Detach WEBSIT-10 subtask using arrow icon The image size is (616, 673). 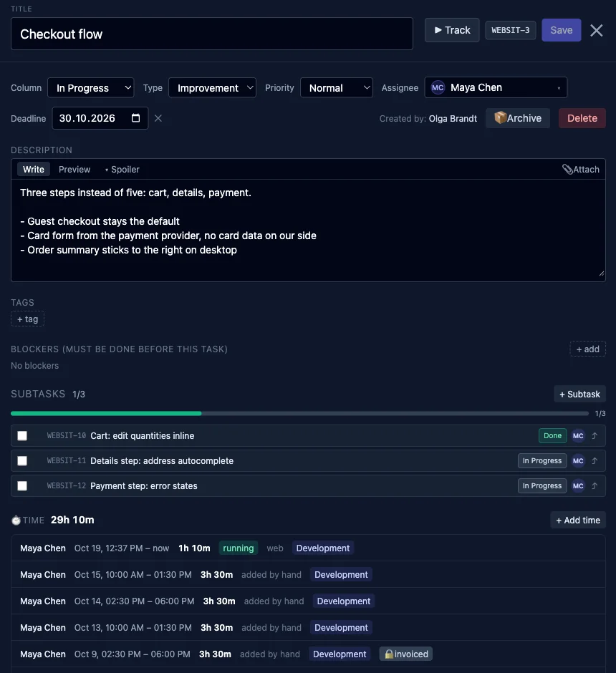click(x=595, y=435)
